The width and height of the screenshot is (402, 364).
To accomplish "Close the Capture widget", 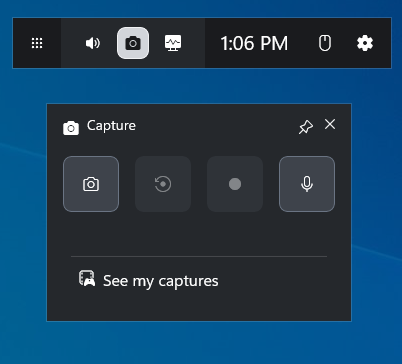I will pos(330,124).
